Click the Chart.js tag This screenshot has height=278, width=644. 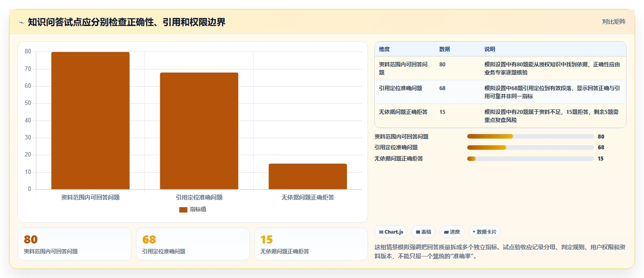(x=391, y=232)
